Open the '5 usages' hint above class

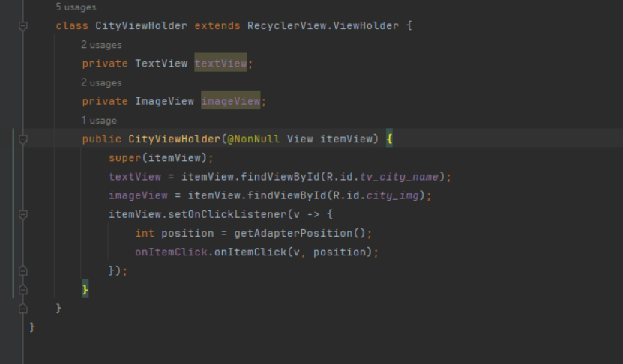pos(76,7)
